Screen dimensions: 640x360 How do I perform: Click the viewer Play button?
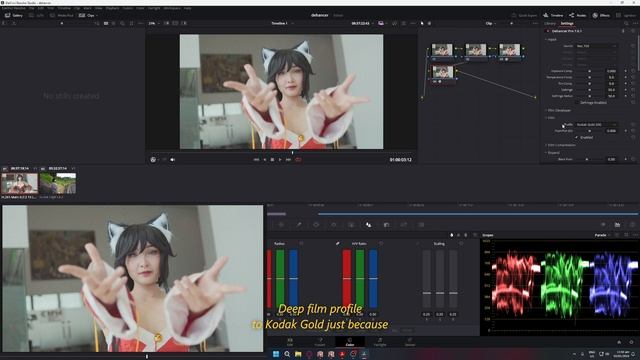click(x=280, y=160)
